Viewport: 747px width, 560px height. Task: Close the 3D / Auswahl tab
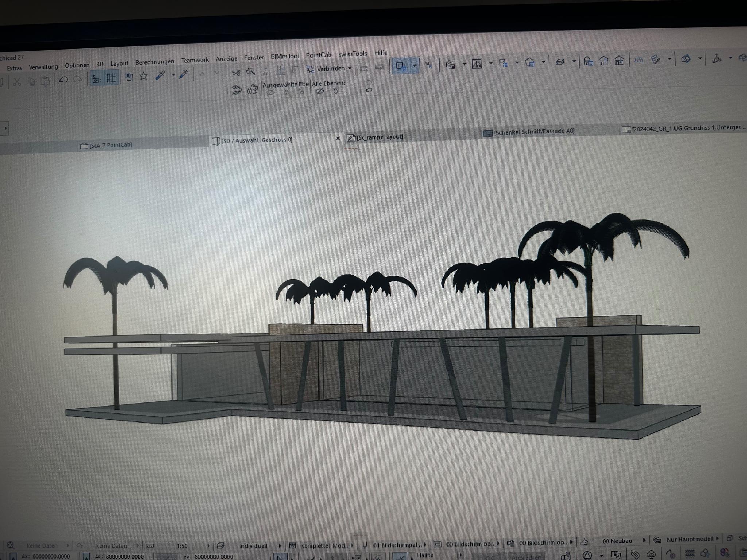tap(338, 138)
